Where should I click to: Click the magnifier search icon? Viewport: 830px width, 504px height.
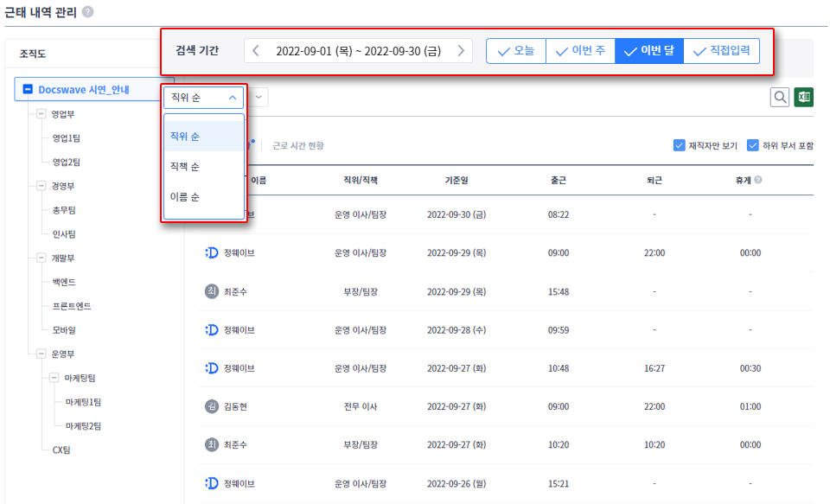tap(780, 97)
